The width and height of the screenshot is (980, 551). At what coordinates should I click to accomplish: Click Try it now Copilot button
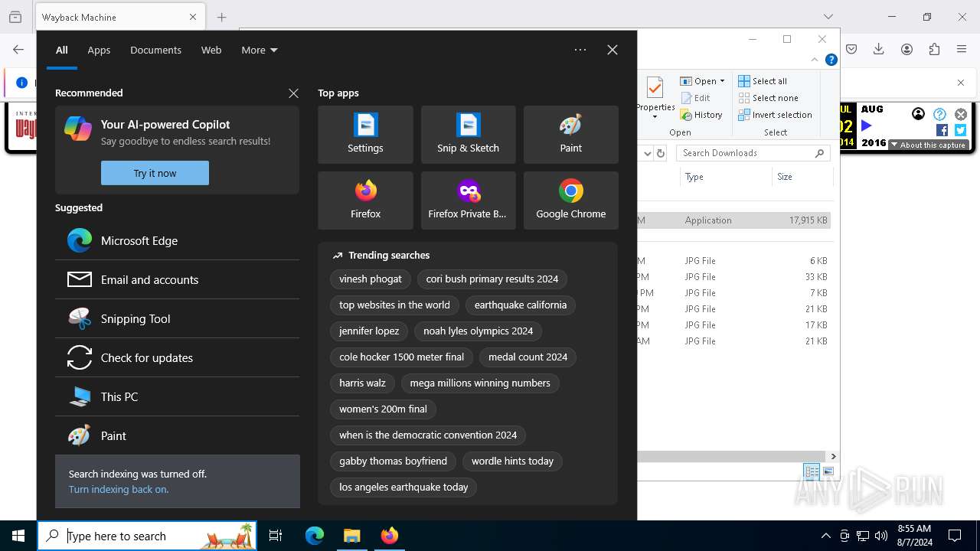pos(155,173)
